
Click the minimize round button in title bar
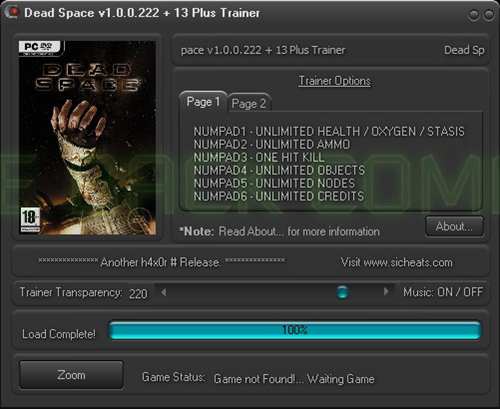474,15
